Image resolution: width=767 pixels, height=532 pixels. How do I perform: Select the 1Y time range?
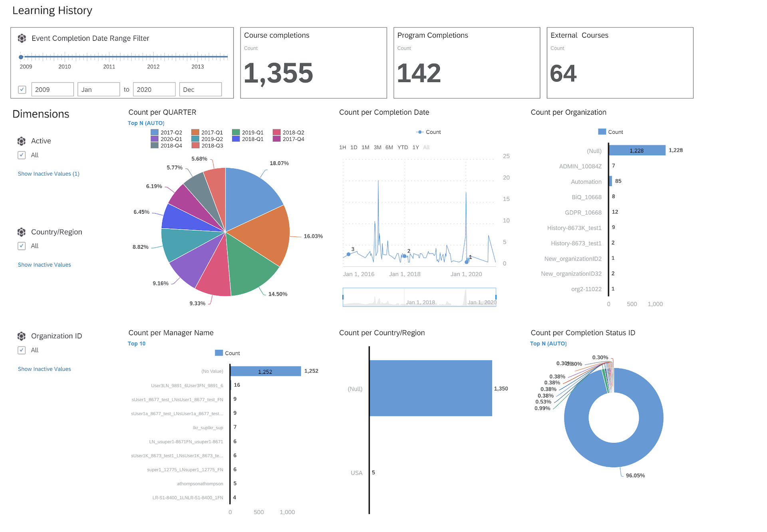416,147
